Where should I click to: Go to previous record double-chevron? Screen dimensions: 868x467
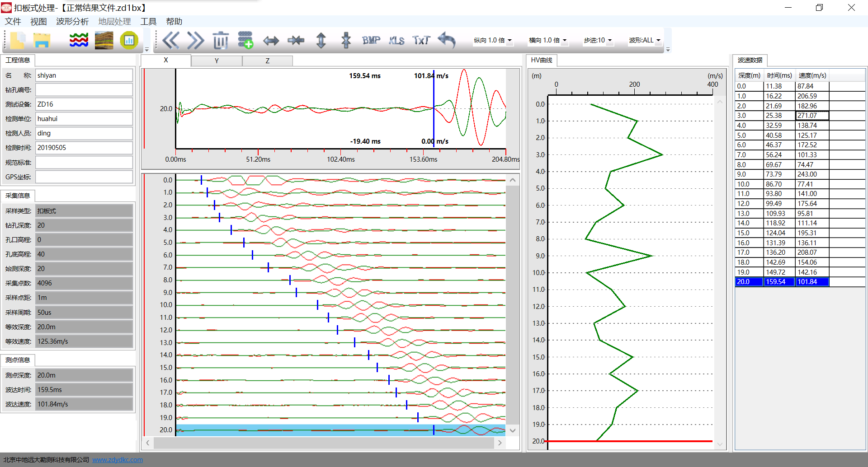click(x=170, y=41)
